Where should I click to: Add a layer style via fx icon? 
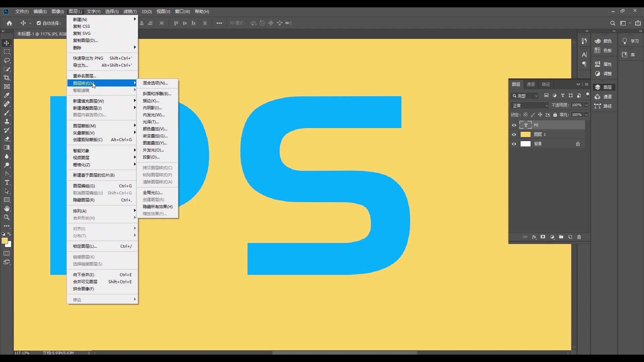[x=534, y=237]
